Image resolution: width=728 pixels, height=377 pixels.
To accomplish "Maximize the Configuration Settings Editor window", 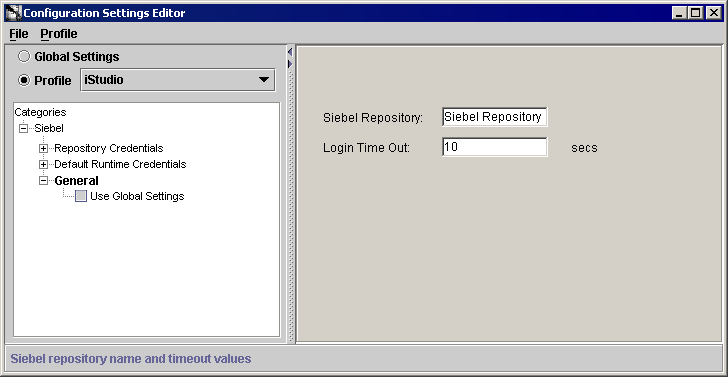I will tap(696, 13).
